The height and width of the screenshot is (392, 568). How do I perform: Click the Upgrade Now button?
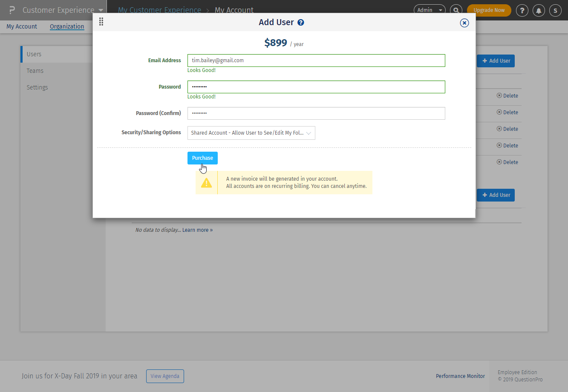pos(489,10)
